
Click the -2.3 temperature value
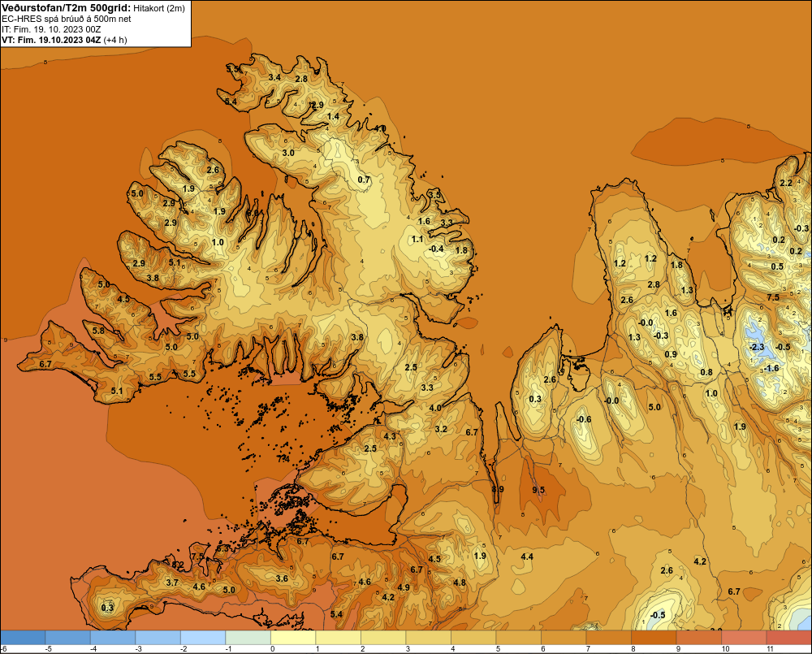(x=757, y=347)
